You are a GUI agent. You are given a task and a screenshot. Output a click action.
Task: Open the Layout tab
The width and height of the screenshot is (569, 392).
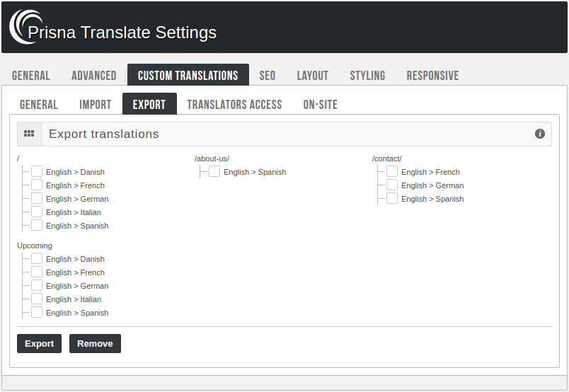[x=313, y=76]
